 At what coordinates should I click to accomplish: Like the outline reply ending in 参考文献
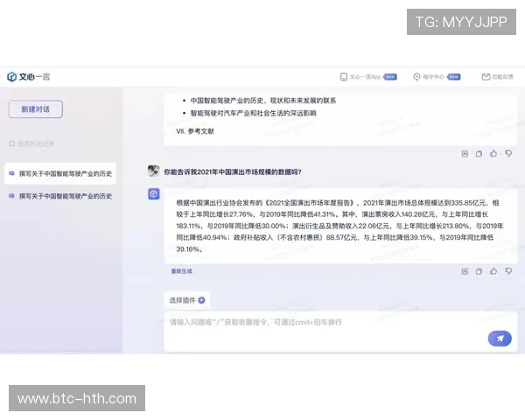click(493, 153)
